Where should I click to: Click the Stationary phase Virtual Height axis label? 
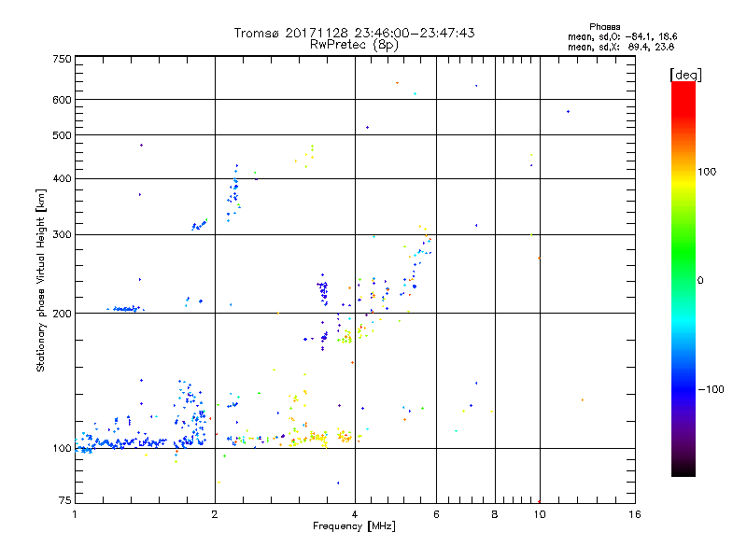[x=41, y=280]
